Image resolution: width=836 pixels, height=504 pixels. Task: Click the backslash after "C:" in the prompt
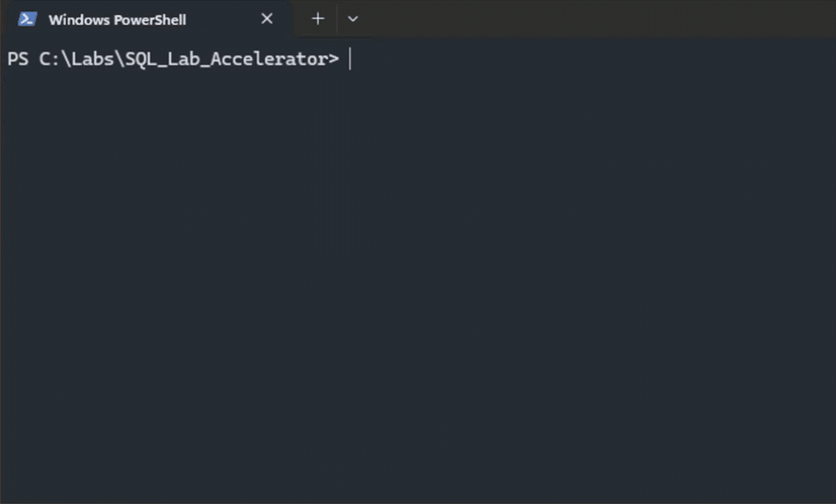point(66,59)
